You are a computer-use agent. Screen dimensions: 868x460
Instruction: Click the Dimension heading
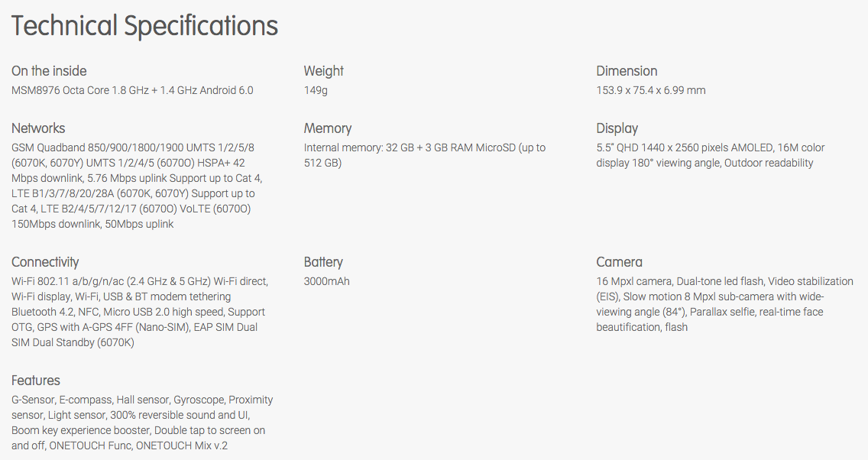click(627, 71)
